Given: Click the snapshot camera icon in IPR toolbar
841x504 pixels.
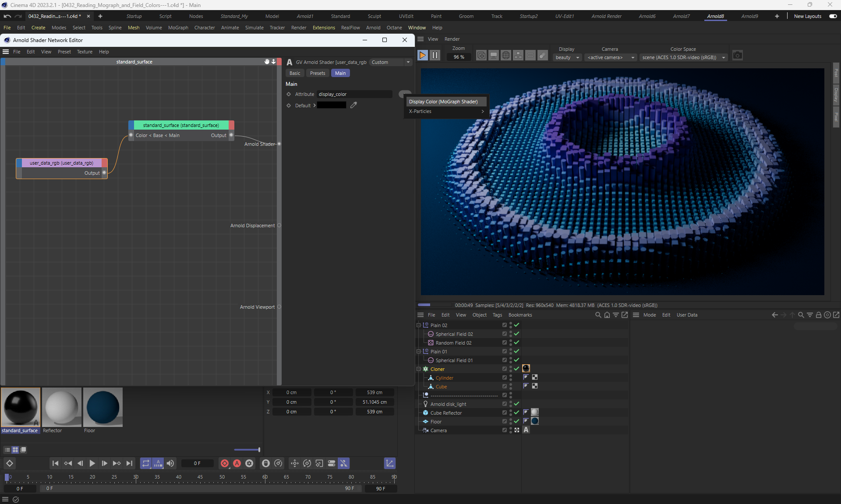Looking at the screenshot, I should coord(738,56).
